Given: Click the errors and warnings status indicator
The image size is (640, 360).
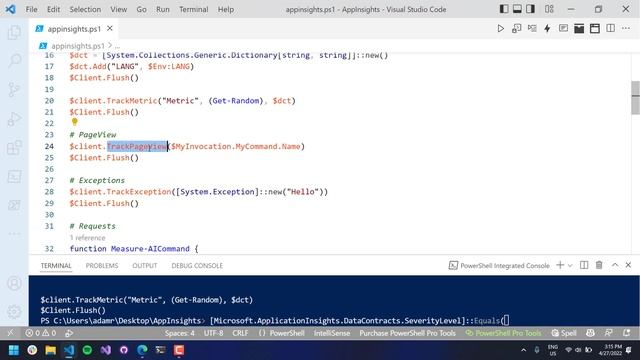Looking at the screenshot, I should click(x=40, y=333).
